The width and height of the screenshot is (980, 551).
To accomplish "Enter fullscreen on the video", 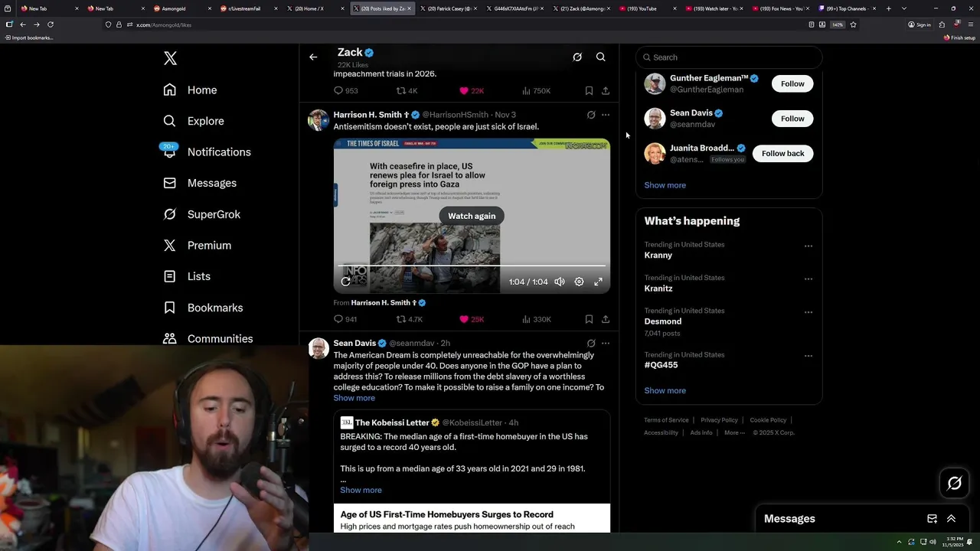I will point(598,282).
